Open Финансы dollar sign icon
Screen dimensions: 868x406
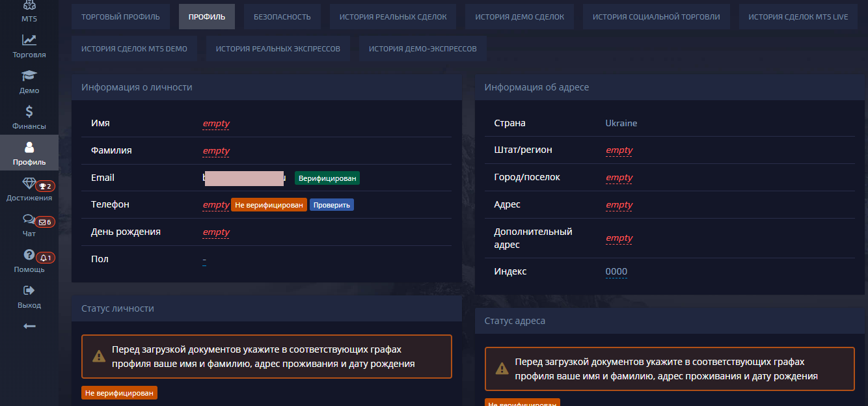(29, 112)
